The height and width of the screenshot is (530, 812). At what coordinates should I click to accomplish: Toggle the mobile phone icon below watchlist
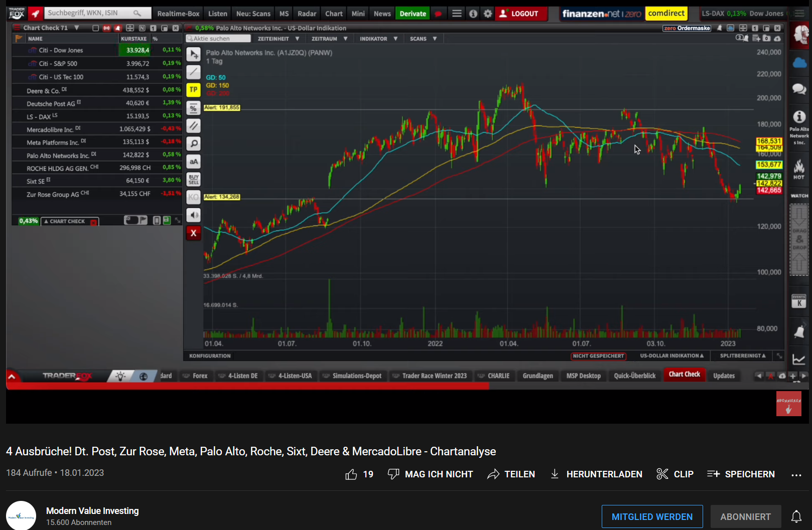click(x=157, y=220)
